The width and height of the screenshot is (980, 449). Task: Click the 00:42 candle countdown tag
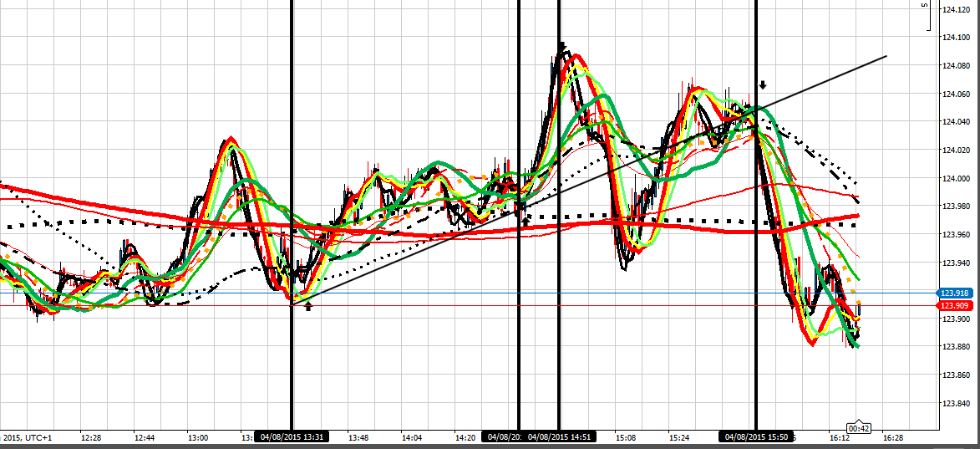pos(859,429)
